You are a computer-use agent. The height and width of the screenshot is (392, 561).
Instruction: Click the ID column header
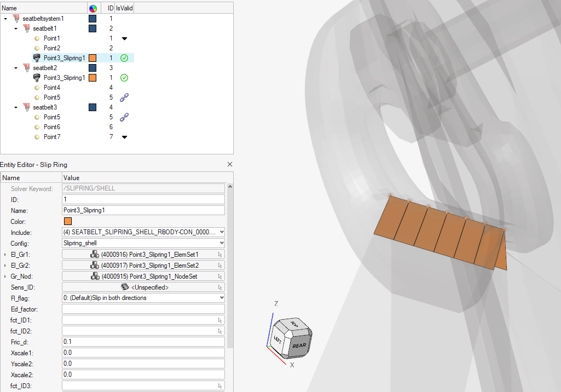(x=110, y=8)
